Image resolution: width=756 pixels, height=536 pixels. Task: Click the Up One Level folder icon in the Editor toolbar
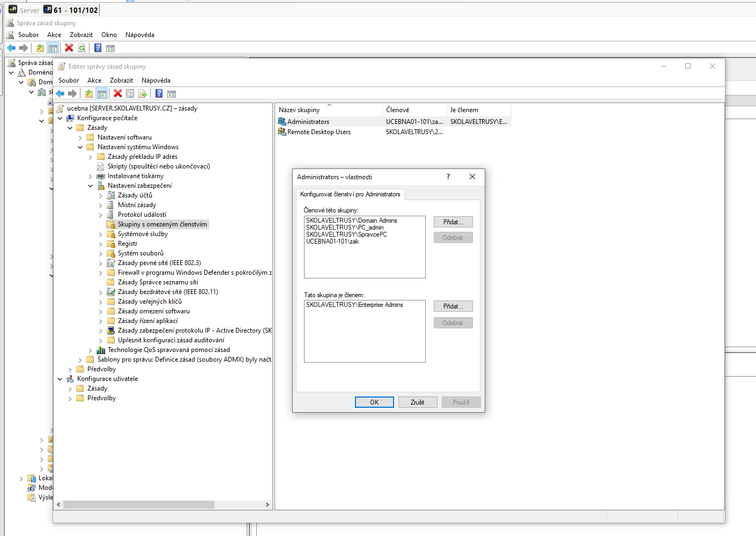pyautogui.click(x=89, y=94)
